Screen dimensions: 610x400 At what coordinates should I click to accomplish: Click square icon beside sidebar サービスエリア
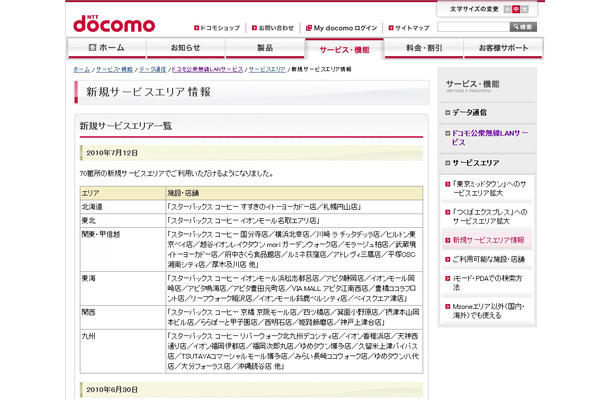point(447,163)
